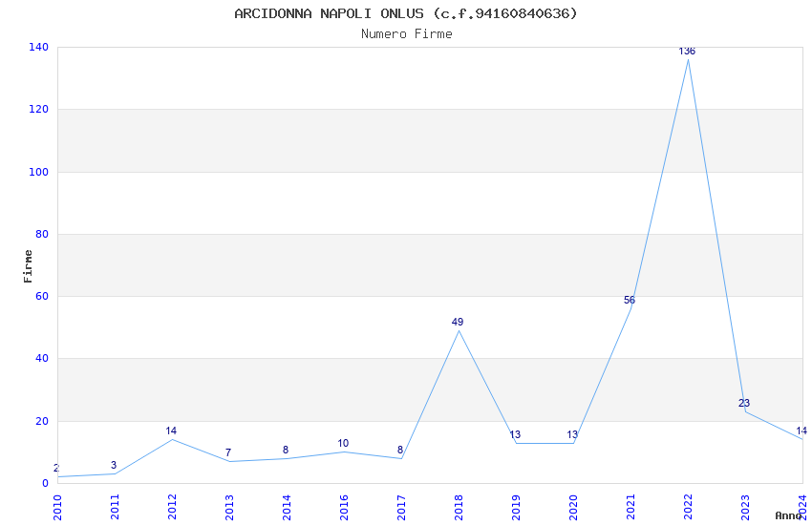Pick the data value 8 for 2014
Screen dimensions: 812x525
tap(286, 450)
